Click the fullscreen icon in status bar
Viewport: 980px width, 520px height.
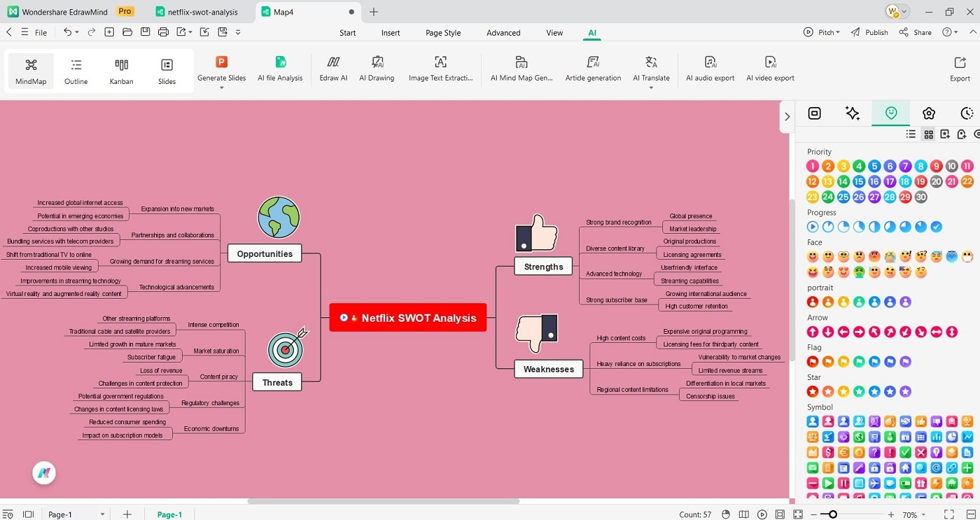click(949, 514)
